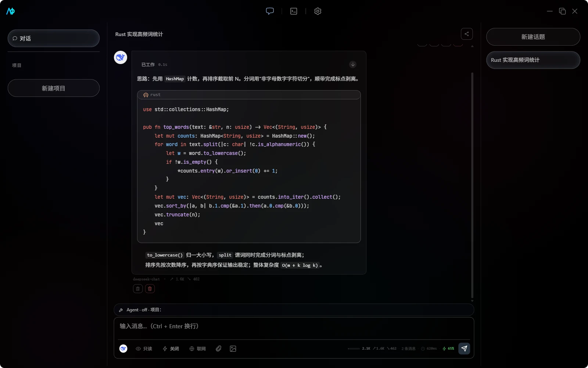Delete the assistant message with the trash icon

(x=150, y=289)
